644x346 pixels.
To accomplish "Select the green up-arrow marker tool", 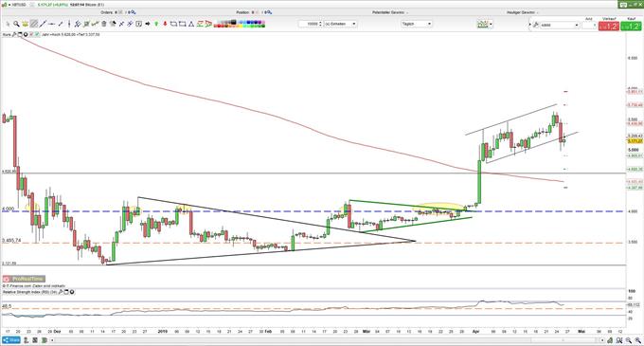I will point(156,24).
